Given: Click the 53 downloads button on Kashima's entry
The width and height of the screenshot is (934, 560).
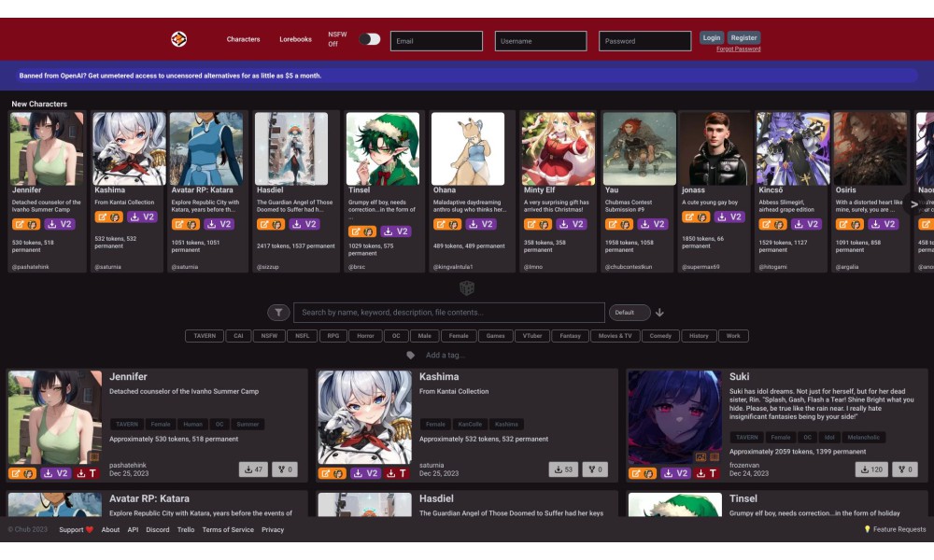Looking at the screenshot, I should [x=563, y=469].
